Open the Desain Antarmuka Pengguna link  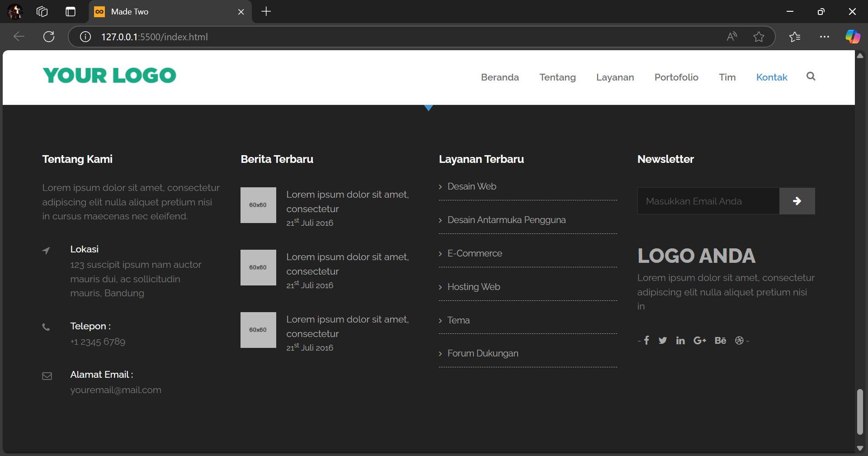click(x=506, y=220)
